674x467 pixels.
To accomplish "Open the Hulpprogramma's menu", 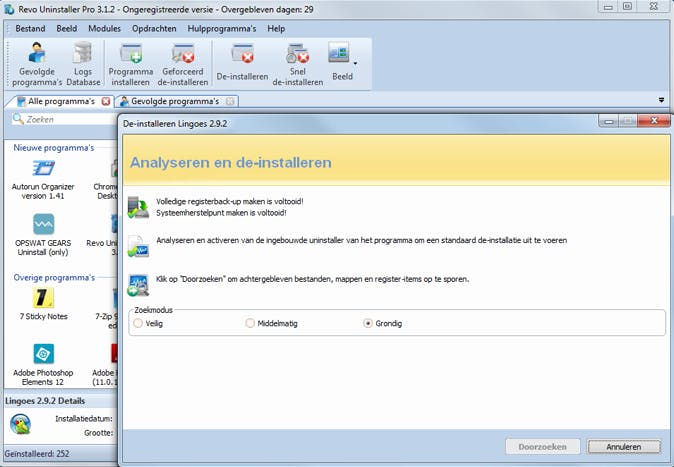I will point(222,28).
